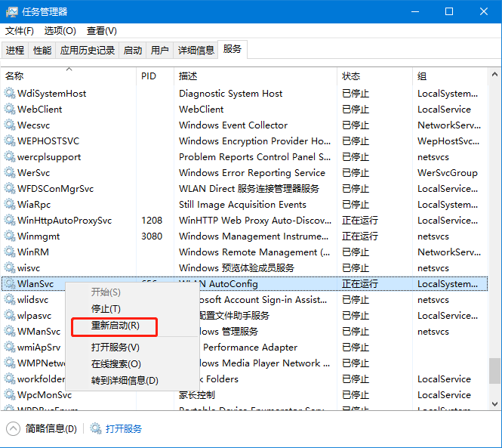
Task: Choose 停止(T) from the context menu
Action: [106, 309]
